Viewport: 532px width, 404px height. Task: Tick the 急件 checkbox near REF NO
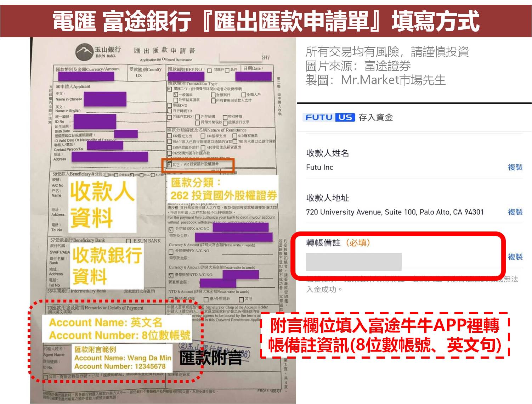tap(227, 71)
